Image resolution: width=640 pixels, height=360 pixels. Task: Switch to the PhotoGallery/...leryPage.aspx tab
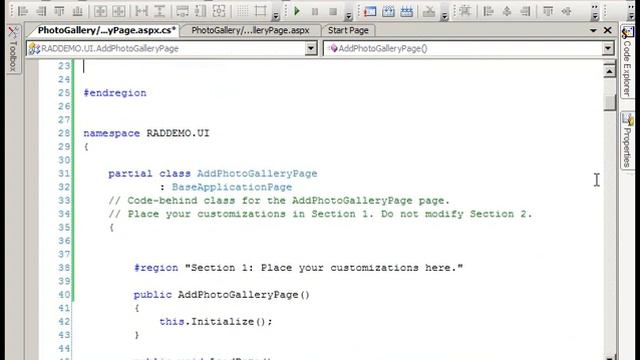[250, 30]
